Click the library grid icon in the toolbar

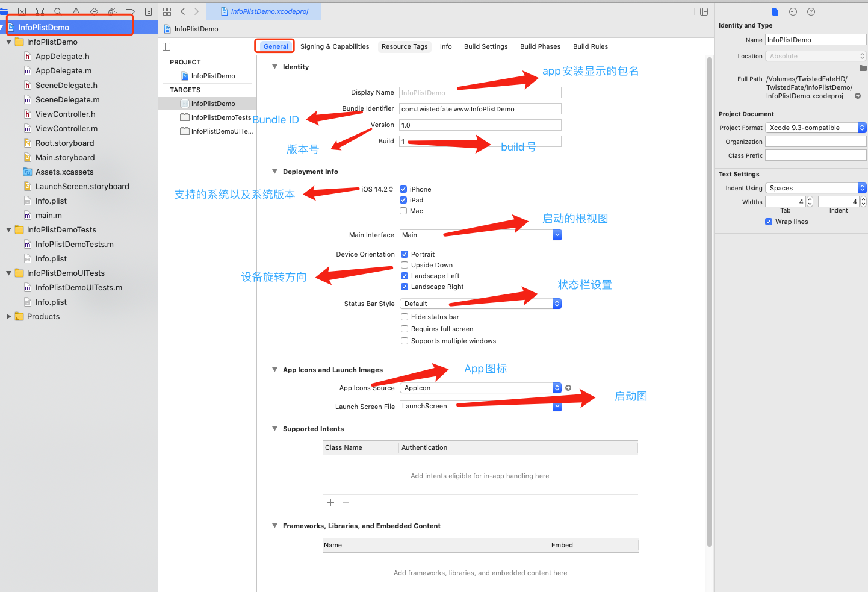[167, 11]
